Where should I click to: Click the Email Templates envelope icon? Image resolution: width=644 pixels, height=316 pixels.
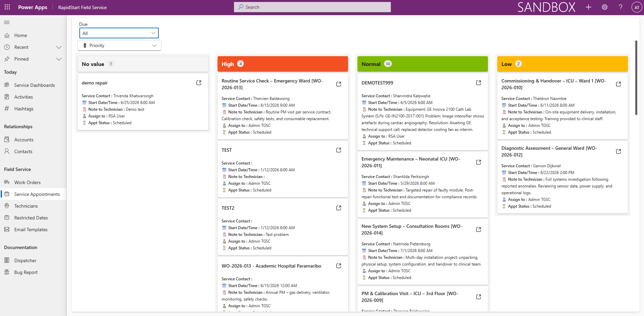click(7, 229)
